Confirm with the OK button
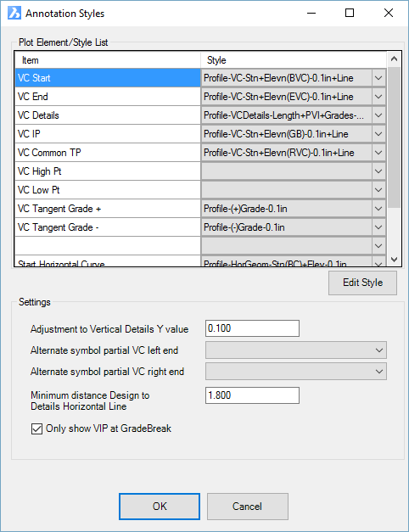Screen dimensions: 409x532 [160, 507]
